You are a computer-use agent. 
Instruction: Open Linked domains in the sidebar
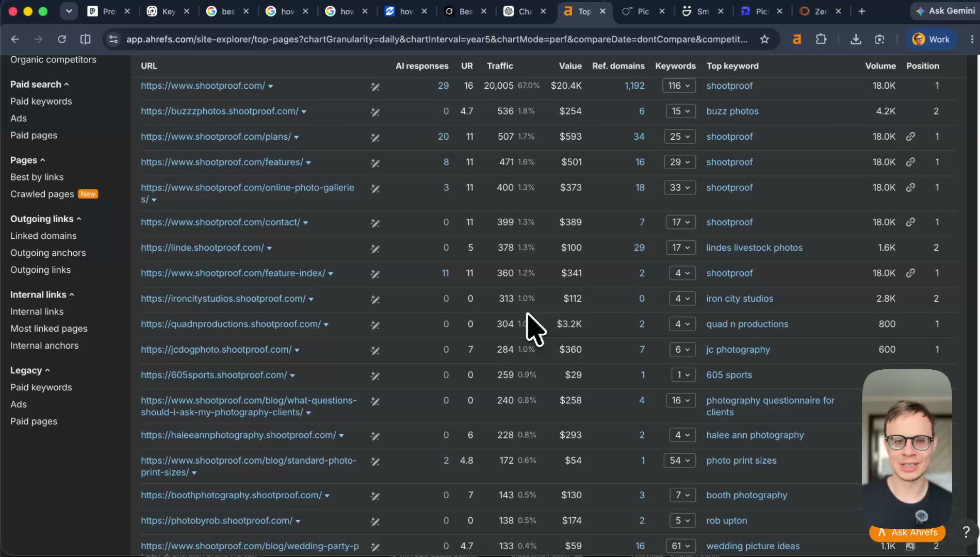click(x=43, y=236)
